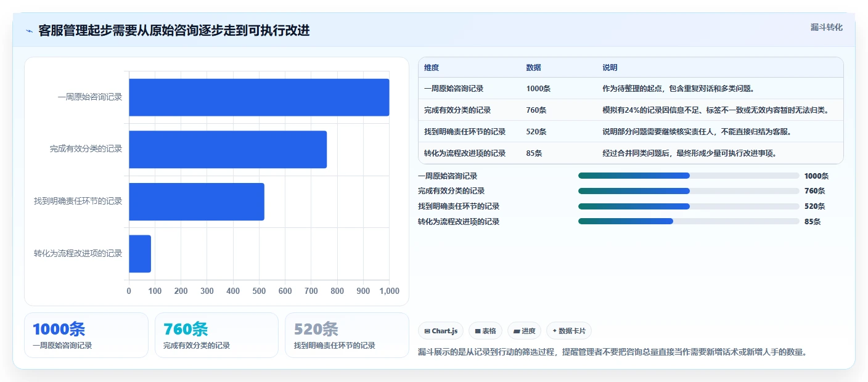Click the 表格 chip
The width and height of the screenshot is (868, 382).
tap(485, 331)
